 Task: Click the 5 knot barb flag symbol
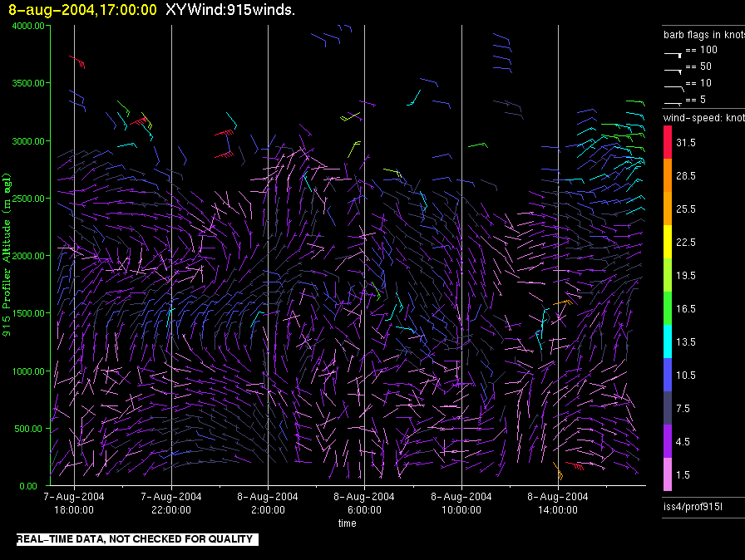(673, 103)
